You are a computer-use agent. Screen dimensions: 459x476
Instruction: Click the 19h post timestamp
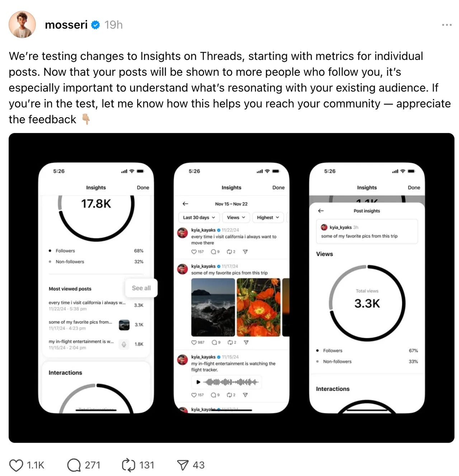point(113,25)
